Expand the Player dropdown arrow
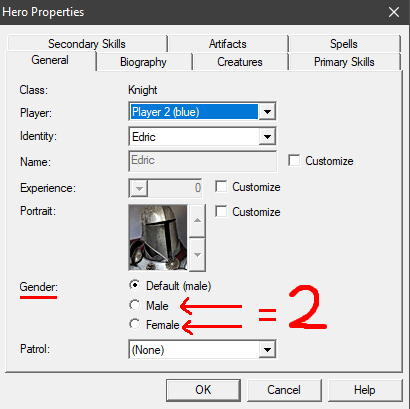 (267, 112)
